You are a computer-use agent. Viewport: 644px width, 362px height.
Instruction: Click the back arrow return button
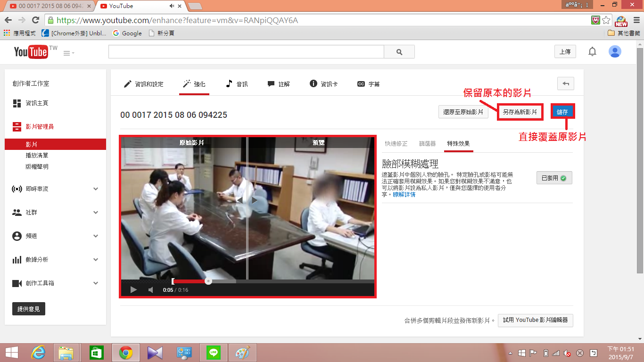click(x=566, y=84)
